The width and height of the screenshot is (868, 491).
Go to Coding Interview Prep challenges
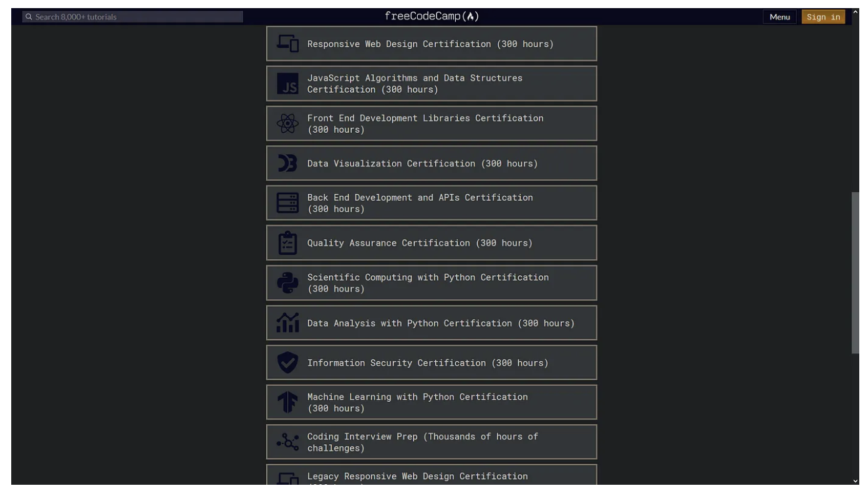coord(432,442)
